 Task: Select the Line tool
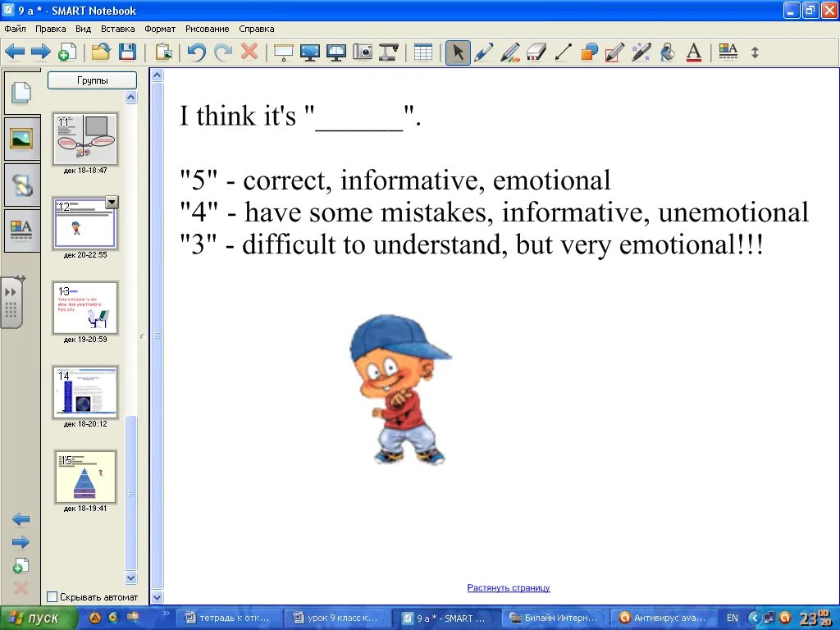coord(563,52)
